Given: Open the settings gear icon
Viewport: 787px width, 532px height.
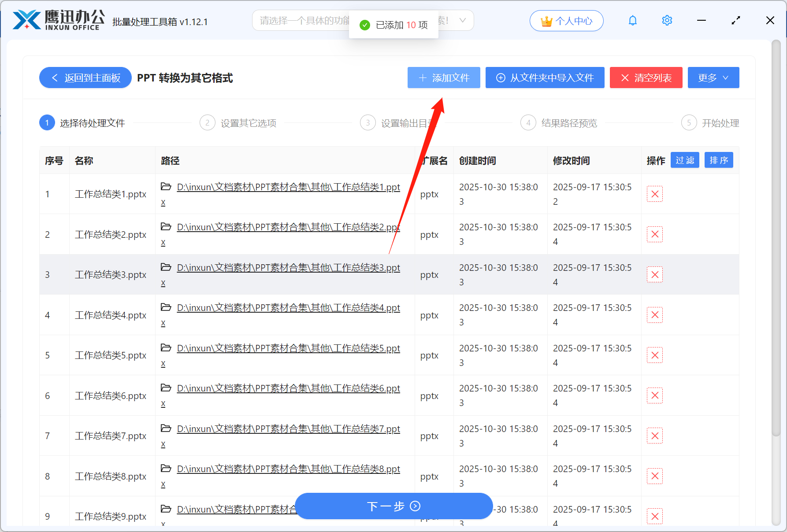Looking at the screenshot, I should click(667, 20).
